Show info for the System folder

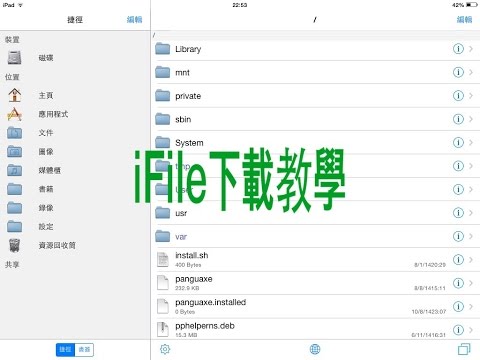[x=458, y=142]
